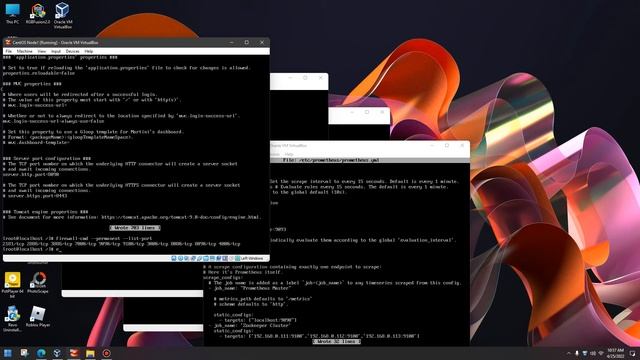Screen dimensions: 640x360
Task: Select the PhotoScape desktop icon
Action: click(x=38, y=282)
